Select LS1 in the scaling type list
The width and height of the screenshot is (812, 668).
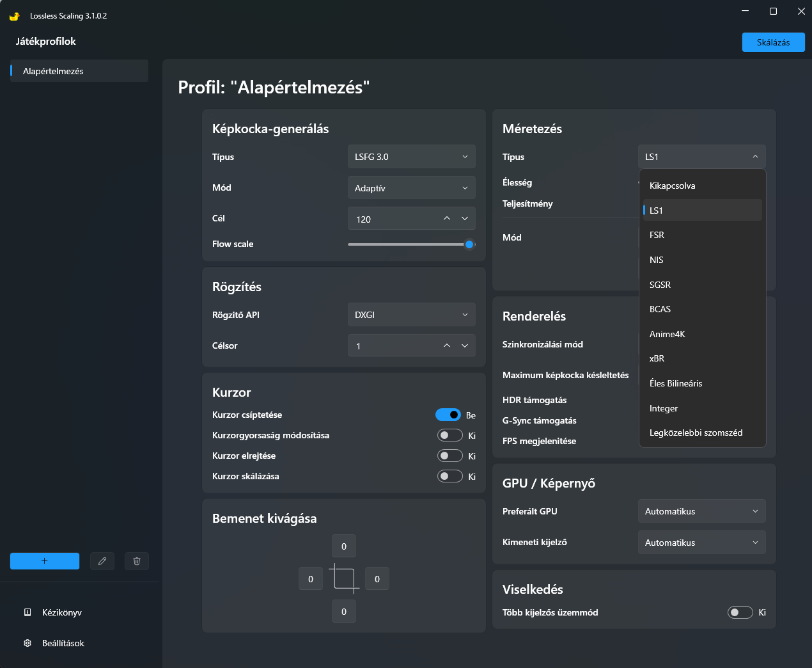pos(703,210)
